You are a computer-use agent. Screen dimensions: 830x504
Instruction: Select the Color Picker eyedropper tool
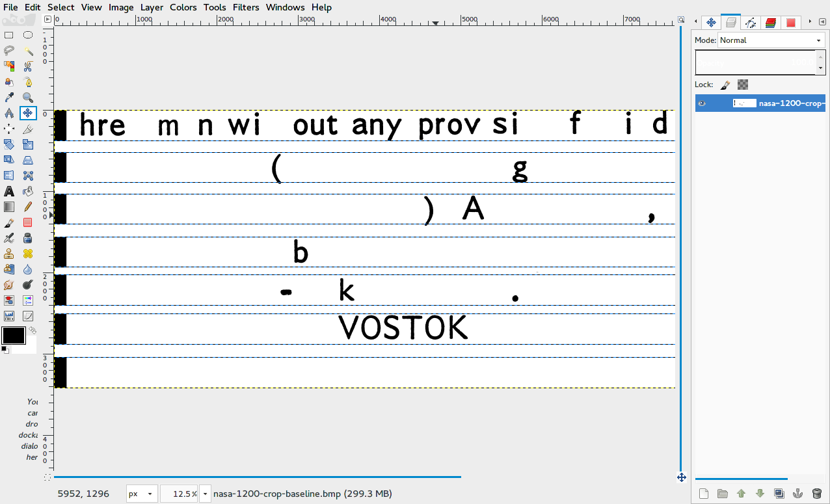coord(9,98)
